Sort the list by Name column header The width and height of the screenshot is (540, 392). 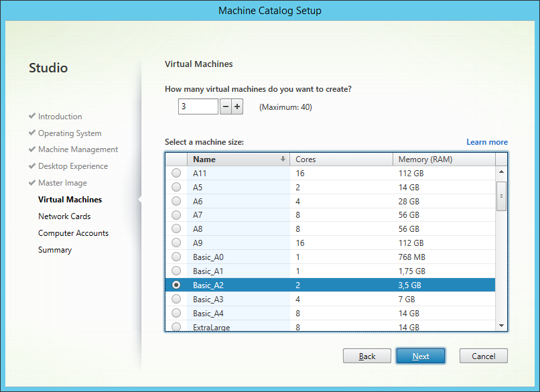pos(239,159)
